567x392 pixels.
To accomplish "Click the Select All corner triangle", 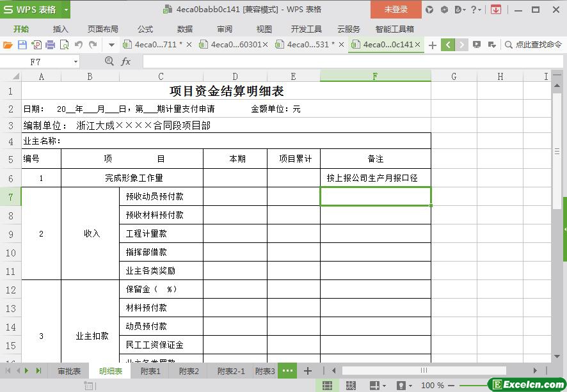I will click(x=15, y=76).
